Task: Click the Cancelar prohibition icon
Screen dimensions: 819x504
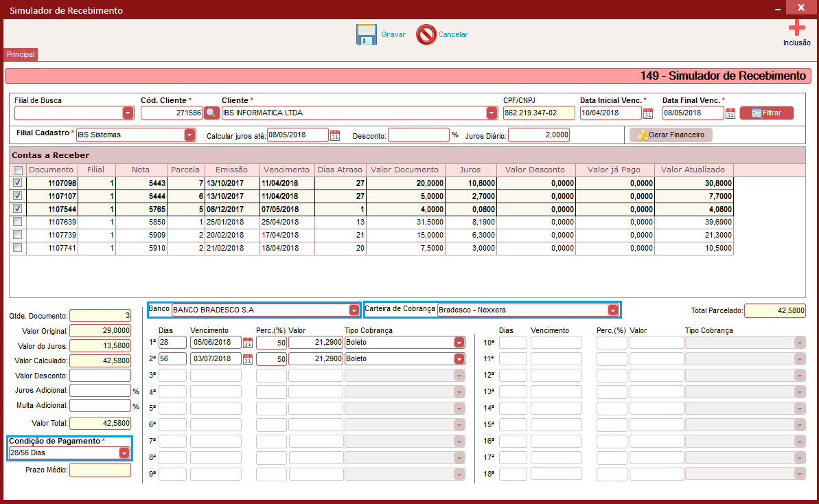Action: click(x=426, y=34)
